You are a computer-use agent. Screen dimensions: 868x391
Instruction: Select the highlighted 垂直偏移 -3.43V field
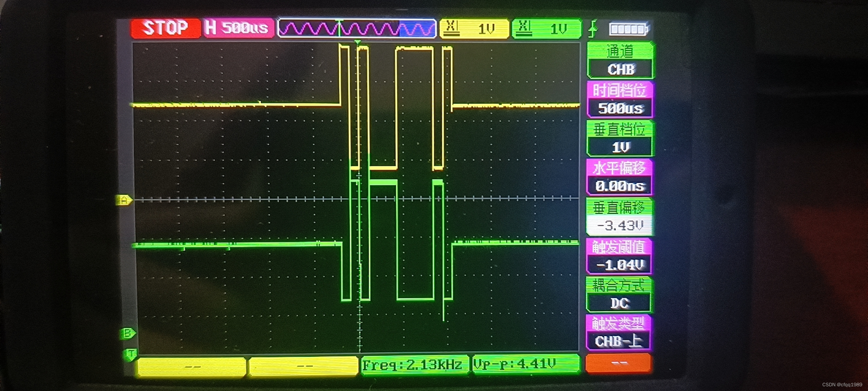pos(620,217)
